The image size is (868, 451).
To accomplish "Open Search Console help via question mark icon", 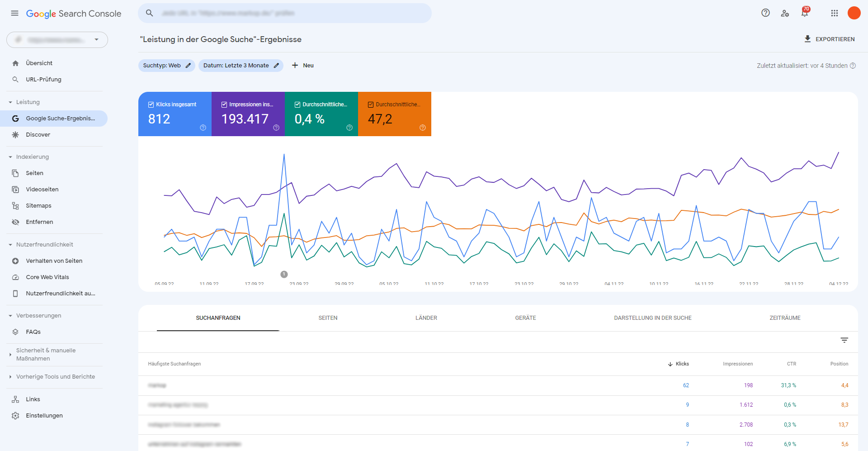I will coord(765,13).
